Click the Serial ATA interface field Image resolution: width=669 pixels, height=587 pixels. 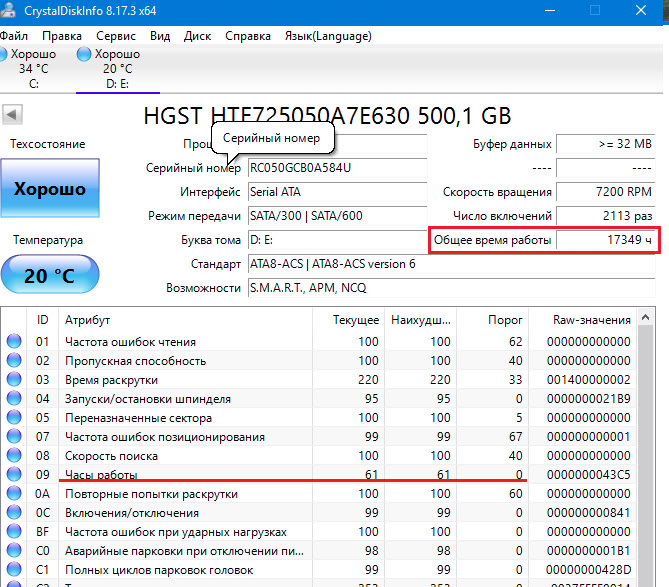337,192
